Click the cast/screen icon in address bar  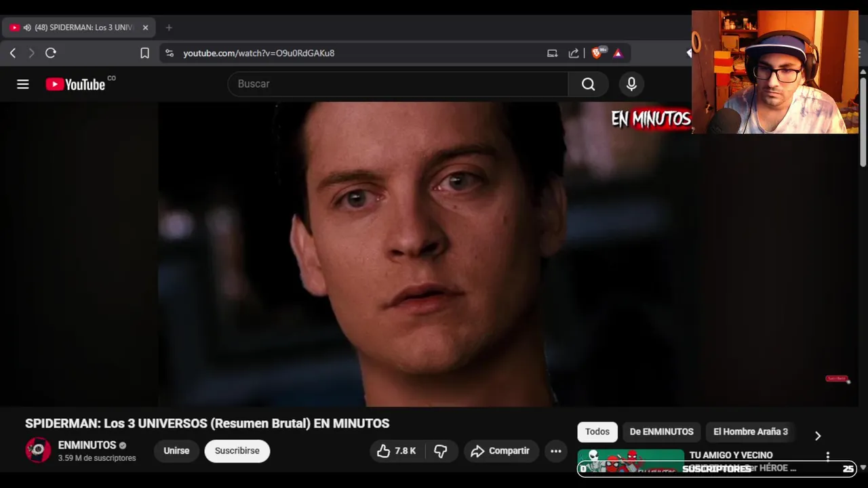click(552, 53)
